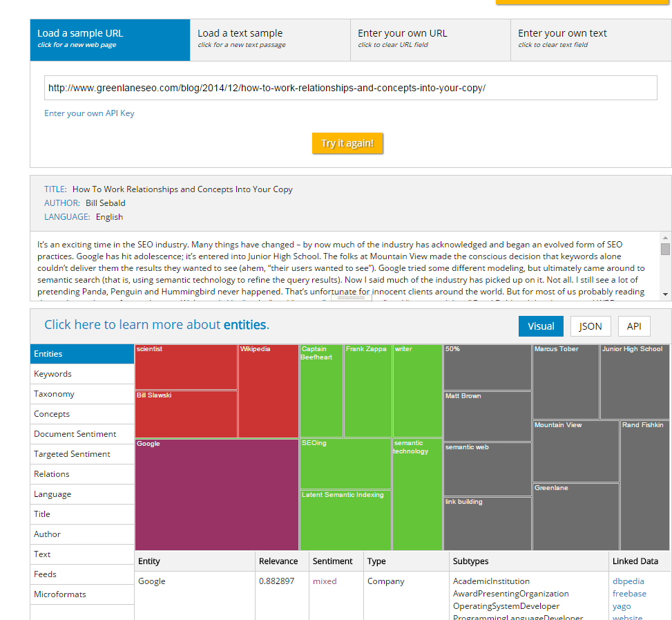Click the URL input field
This screenshot has height=620, width=672.
tap(350, 88)
